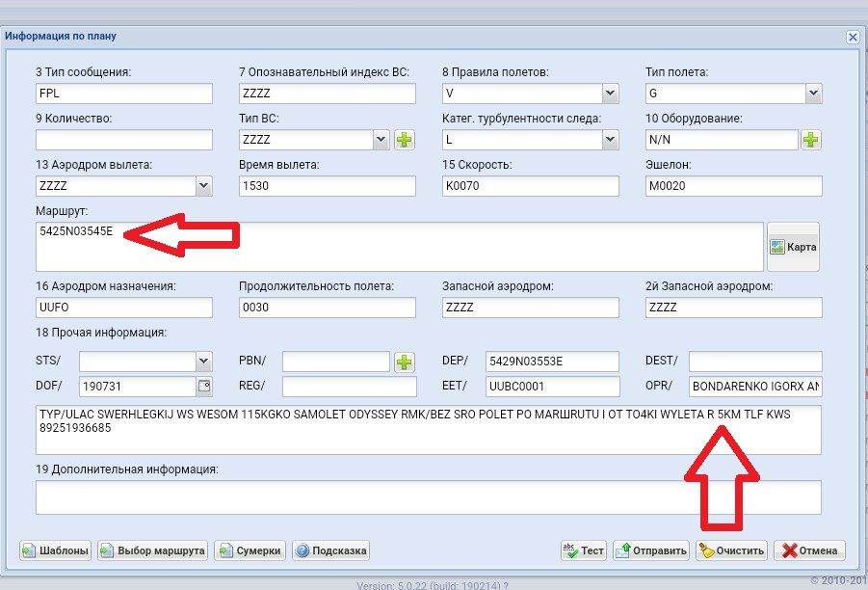Expand the Тип полета dropdown

813,94
